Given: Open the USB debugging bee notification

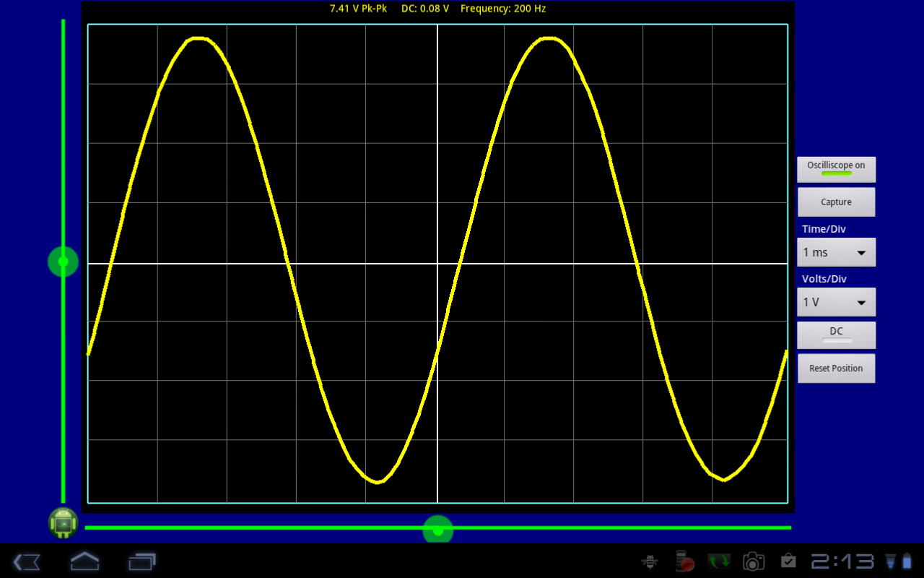Looking at the screenshot, I should pos(650,561).
